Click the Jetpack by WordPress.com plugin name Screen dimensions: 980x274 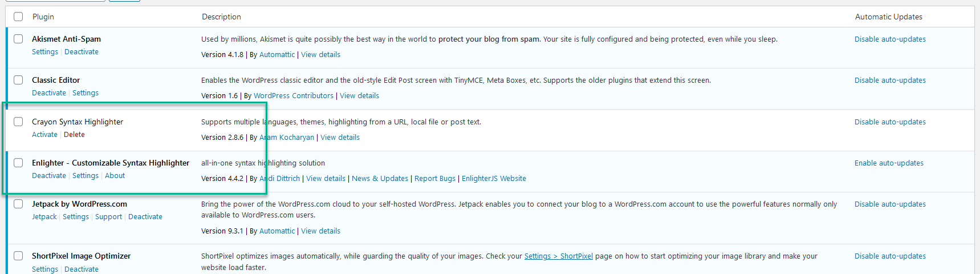[79, 204]
